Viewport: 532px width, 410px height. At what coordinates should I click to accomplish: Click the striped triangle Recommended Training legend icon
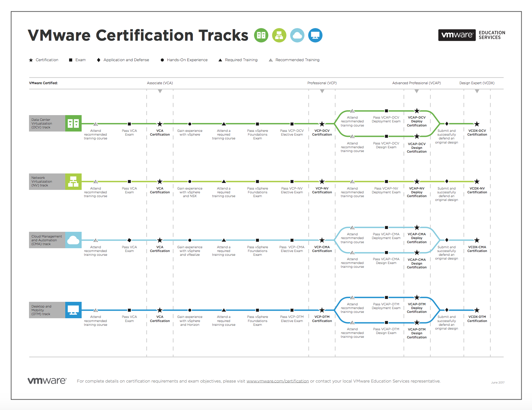[271, 60]
